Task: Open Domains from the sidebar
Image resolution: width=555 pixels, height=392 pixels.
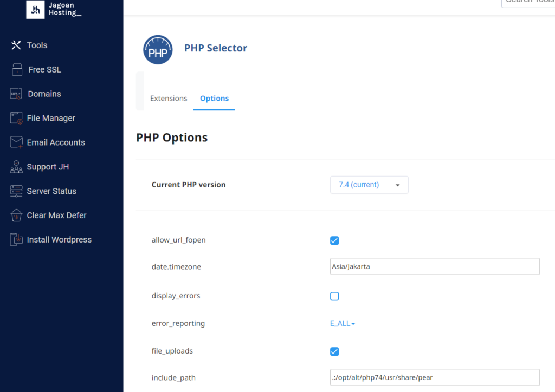Action: tap(17, 94)
